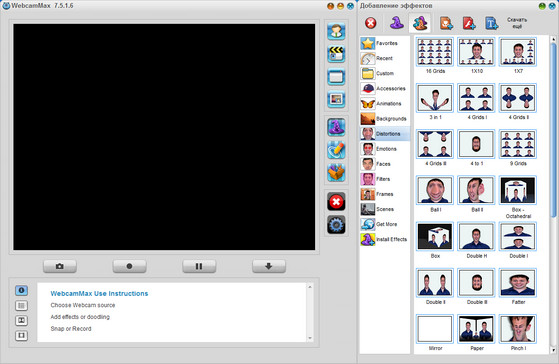Pause the video with the pause button
Screen dimensions: 559x364
199,266
